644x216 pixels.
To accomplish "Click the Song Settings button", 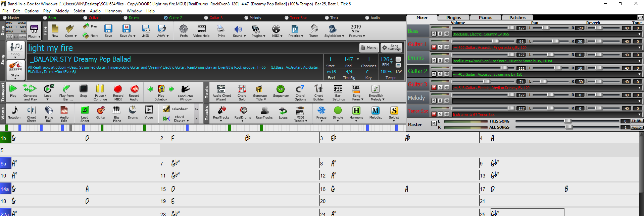I will [391, 48].
